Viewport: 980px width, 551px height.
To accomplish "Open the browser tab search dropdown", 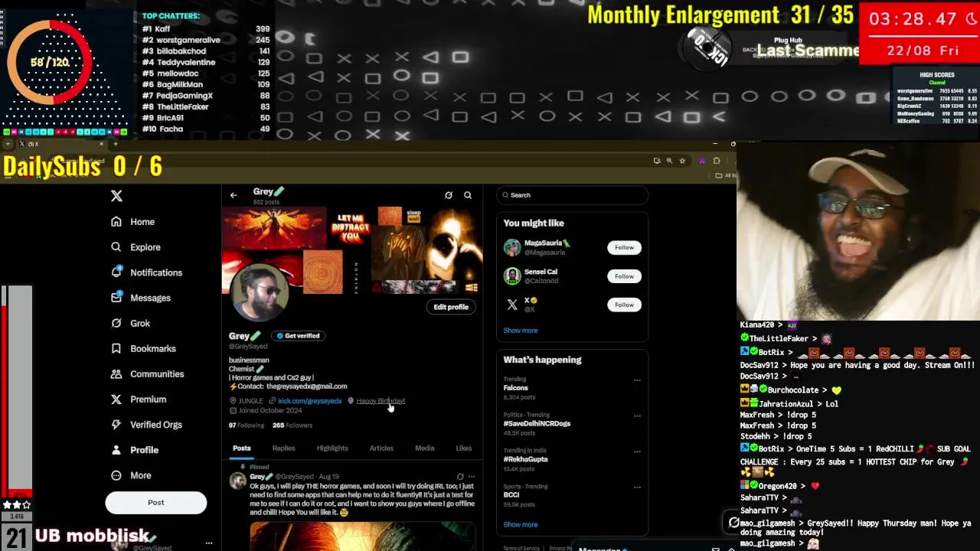I will point(8,144).
